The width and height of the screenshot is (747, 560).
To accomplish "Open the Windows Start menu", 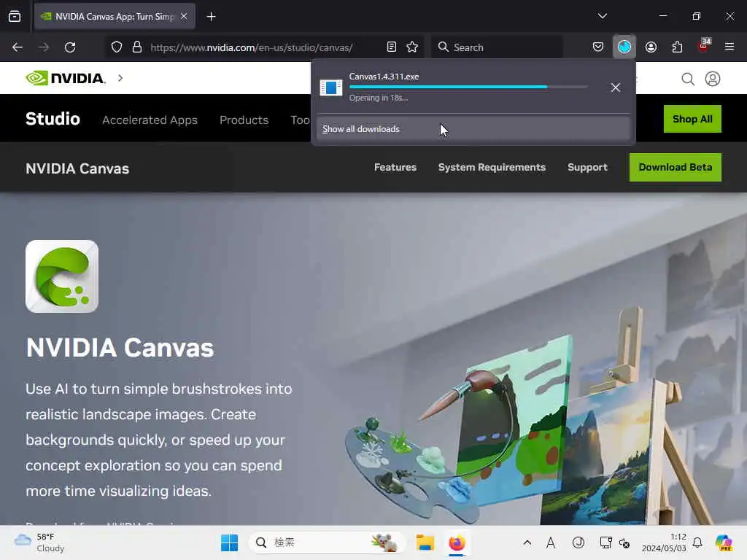I will [x=229, y=542].
